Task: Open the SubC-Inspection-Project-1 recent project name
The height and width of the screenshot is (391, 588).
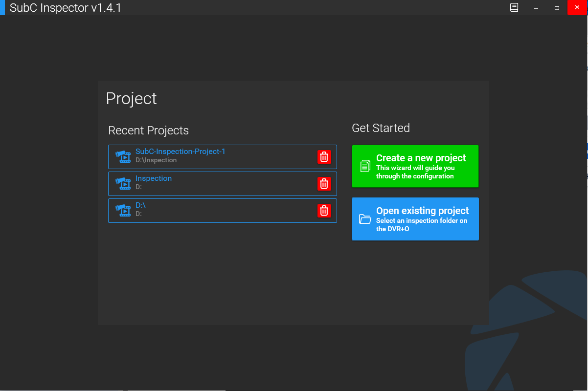Action: click(x=180, y=152)
